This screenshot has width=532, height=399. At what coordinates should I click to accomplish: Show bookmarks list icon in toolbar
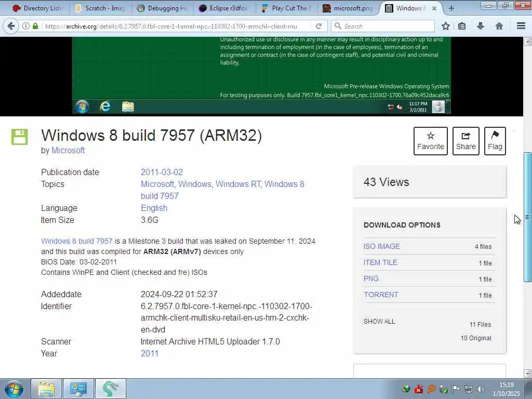point(462,26)
